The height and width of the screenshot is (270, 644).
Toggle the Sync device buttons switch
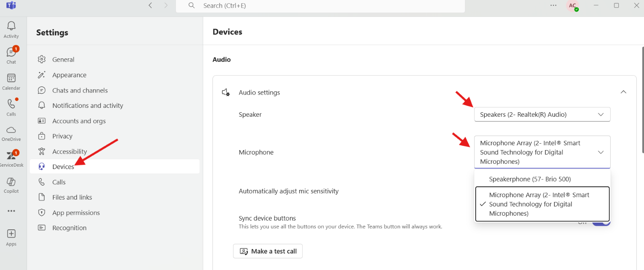click(603, 223)
